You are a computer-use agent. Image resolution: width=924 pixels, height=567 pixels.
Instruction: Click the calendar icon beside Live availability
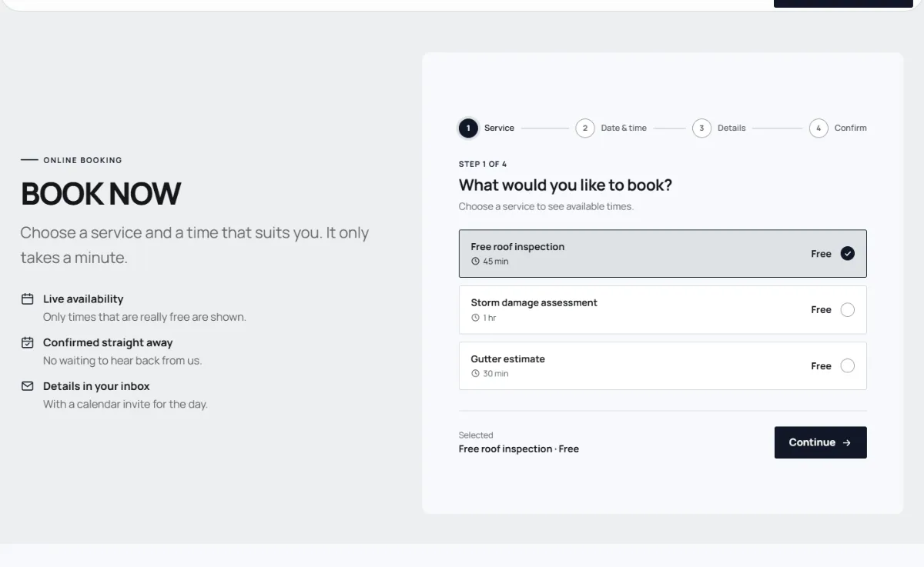(x=28, y=299)
